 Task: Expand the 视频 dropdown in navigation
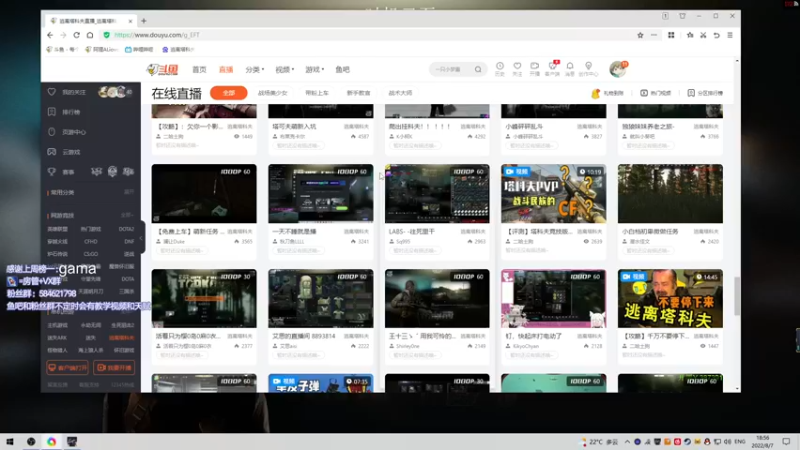(x=285, y=69)
